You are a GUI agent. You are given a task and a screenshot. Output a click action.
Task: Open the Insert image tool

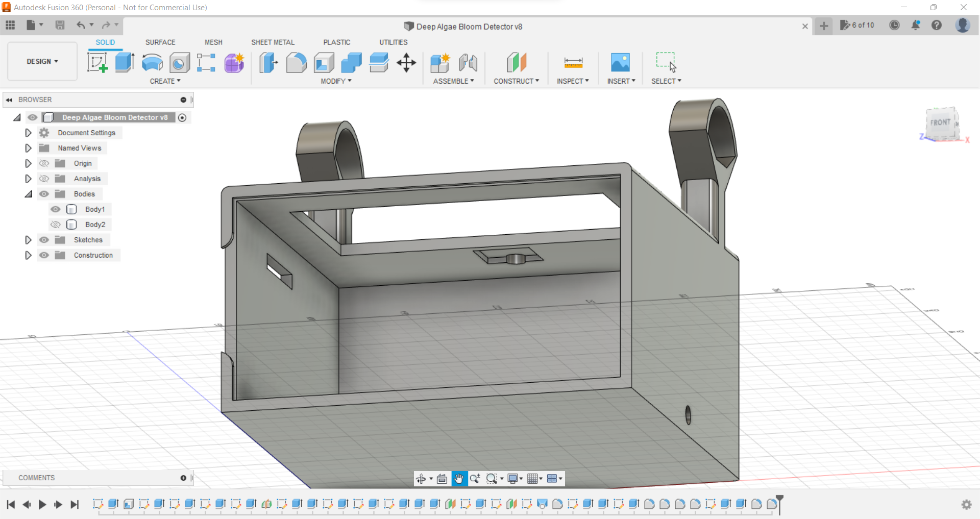pyautogui.click(x=620, y=63)
